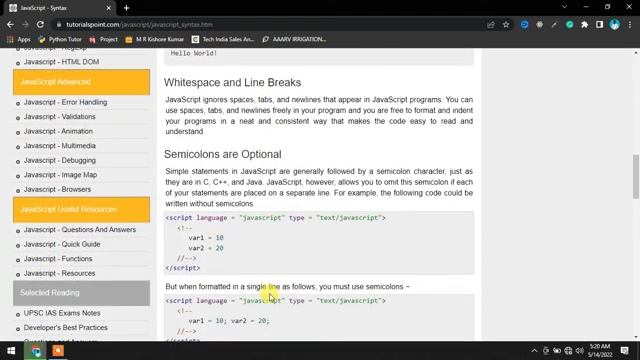Click the Selected Reading section header

pos(81,293)
